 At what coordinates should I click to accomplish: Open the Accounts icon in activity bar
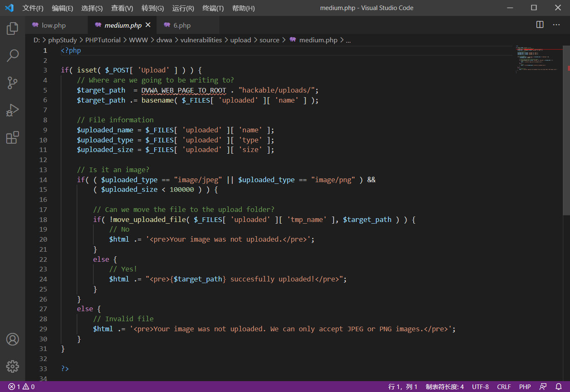[13, 339]
